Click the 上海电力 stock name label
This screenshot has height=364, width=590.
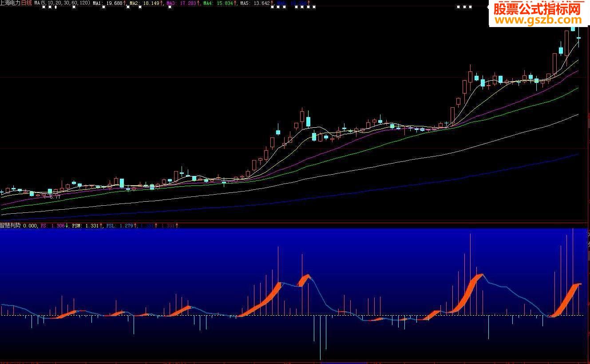pyautogui.click(x=11, y=3)
